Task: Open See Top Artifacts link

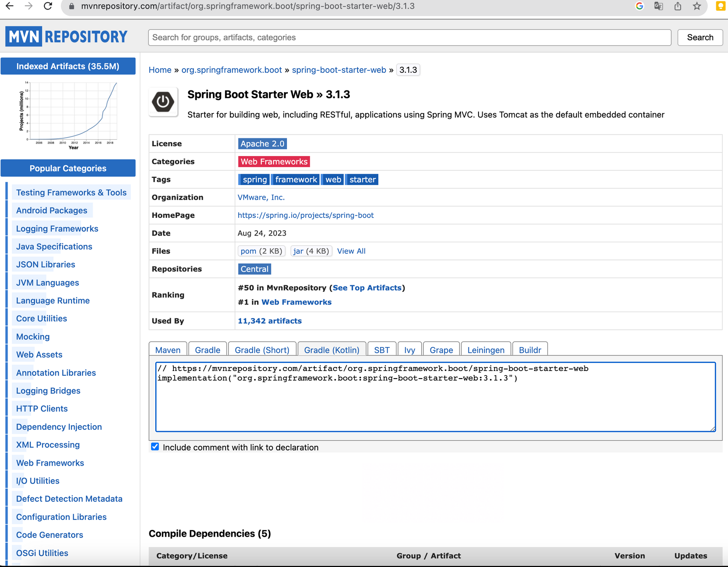Action: click(x=367, y=288)
